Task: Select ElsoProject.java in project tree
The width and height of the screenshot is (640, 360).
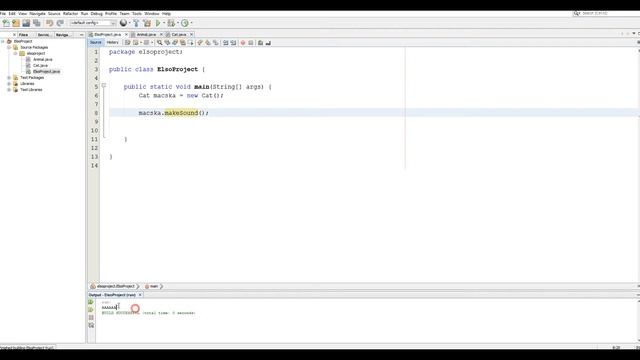Action: click(x=46, y=71)
